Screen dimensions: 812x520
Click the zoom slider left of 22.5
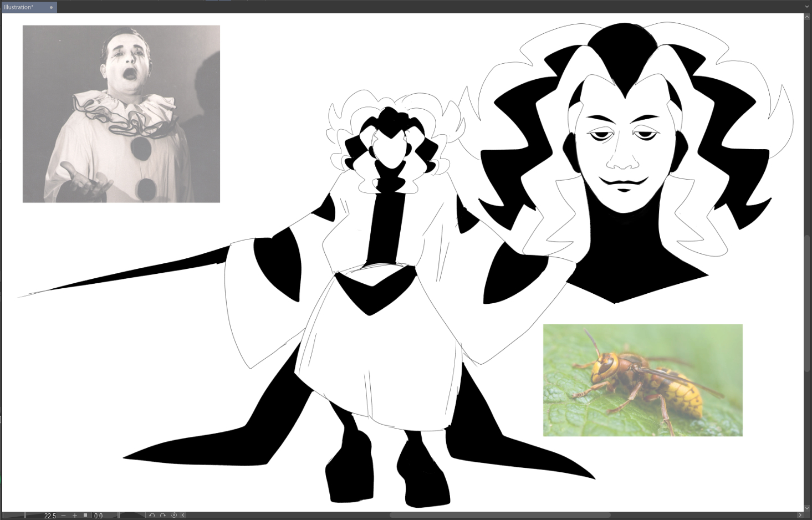(x=14, y=516)
